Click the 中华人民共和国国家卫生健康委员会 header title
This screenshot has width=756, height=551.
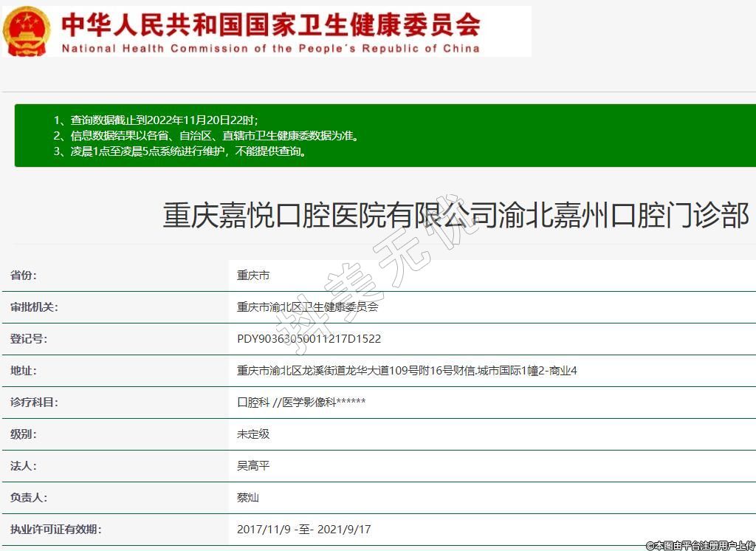point(270,25)
